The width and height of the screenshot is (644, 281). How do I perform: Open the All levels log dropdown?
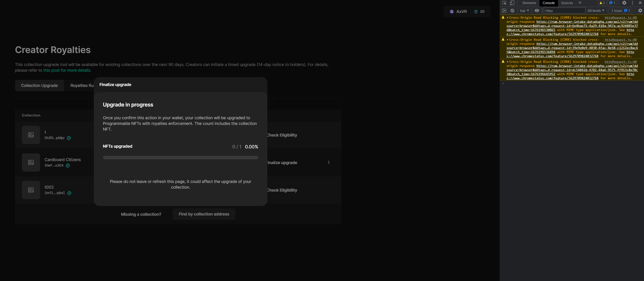point(595,10)
